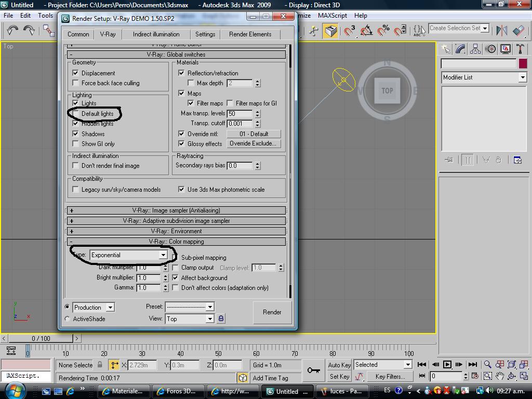Click the Selection Lock toggle icon

click(x=100, y=365)
